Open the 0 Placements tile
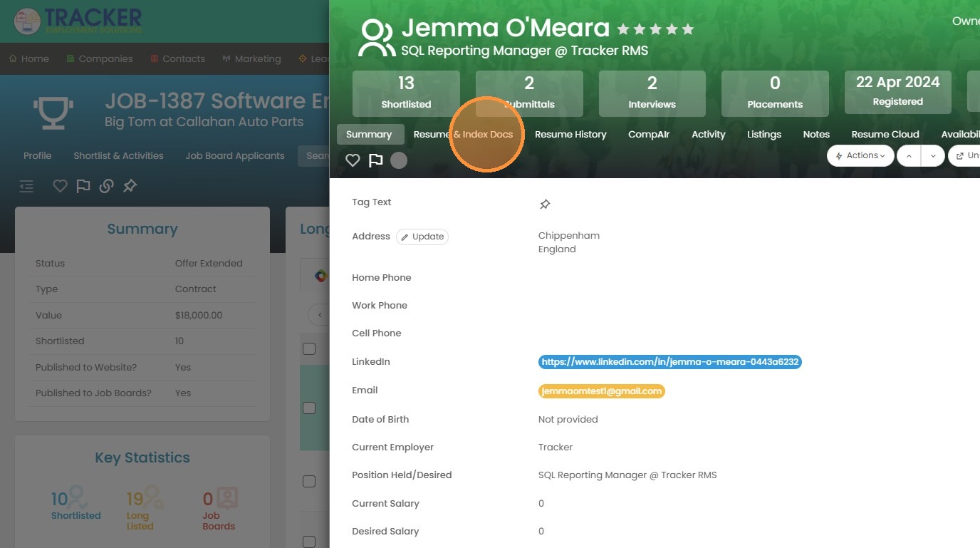Screen dimensions: 980x548 click(775, 93)
